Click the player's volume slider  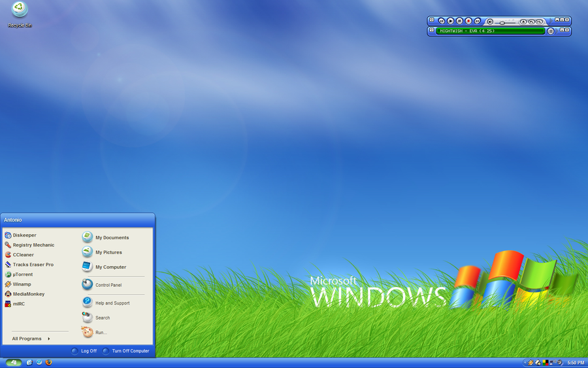click(x=505, y=23)
